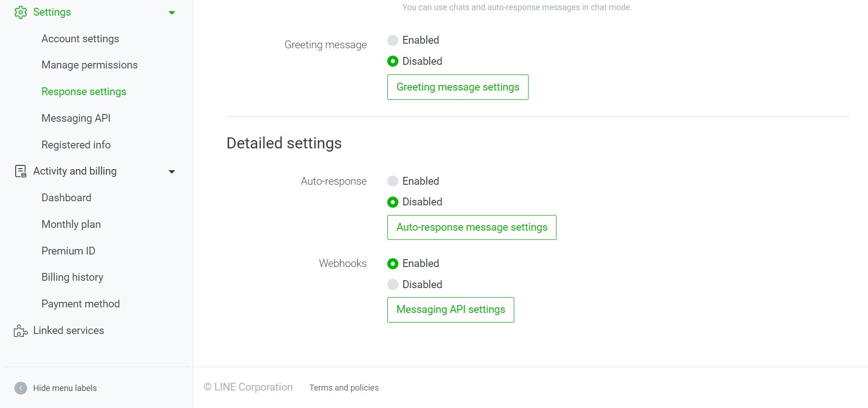Disable Webhooks radio button
The image size is (868, 408).
[393, 284]
